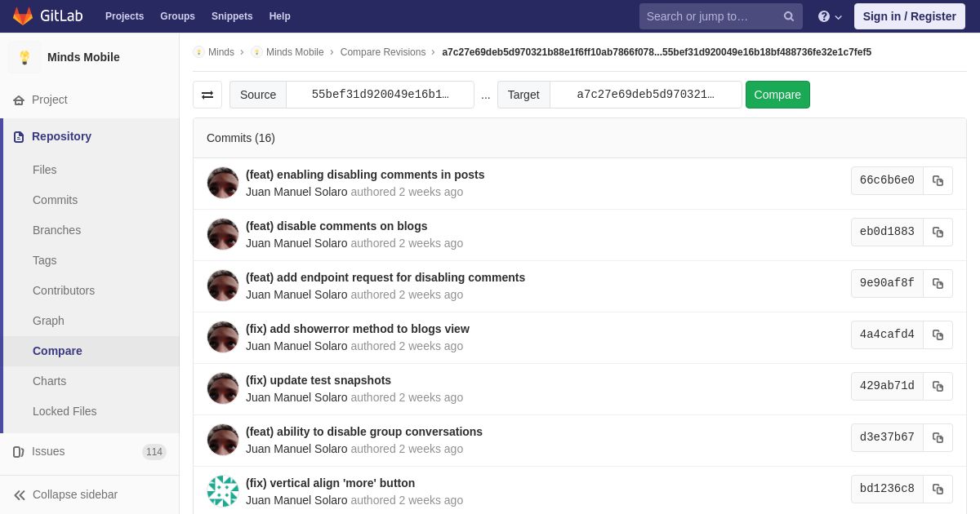Click Juan Manuel Solaro on first commit

[x=296, y=192]
